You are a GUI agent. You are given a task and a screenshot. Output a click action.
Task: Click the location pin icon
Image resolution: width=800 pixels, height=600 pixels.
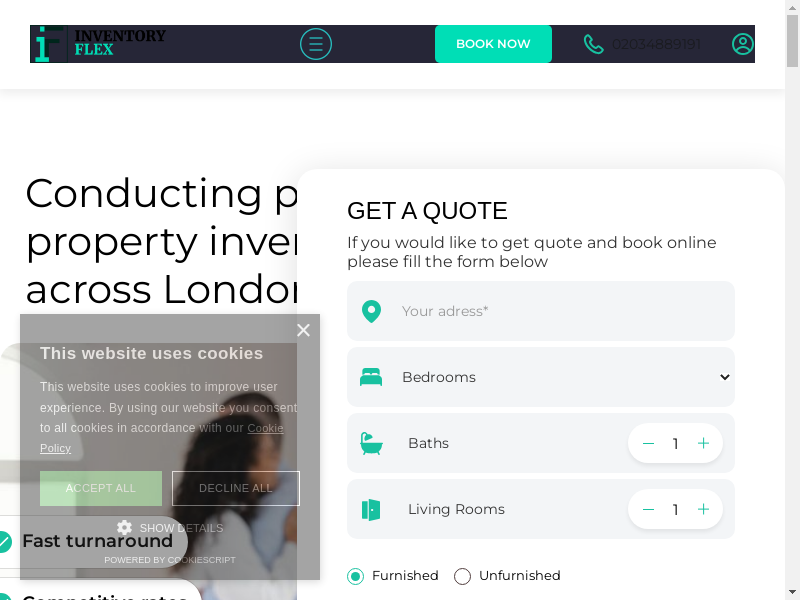[x=371, y=311]
